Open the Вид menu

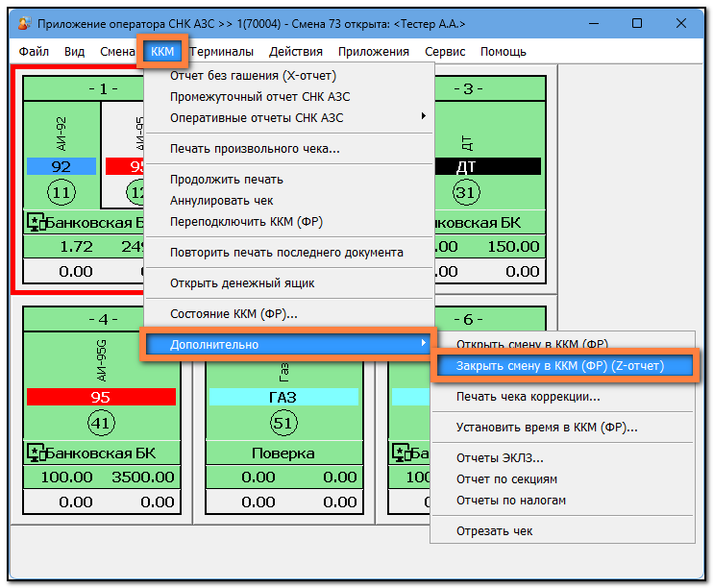point(74,52)
